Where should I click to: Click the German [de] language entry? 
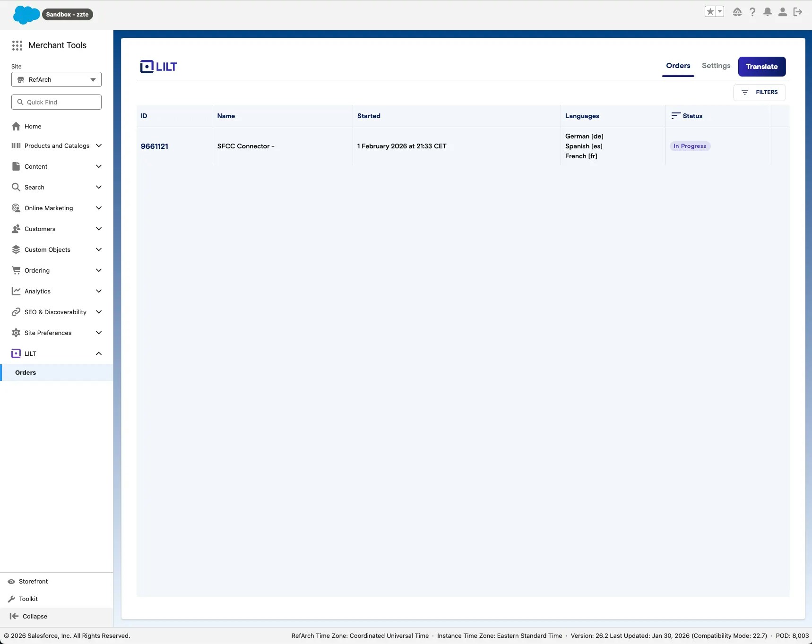(584, 136)
